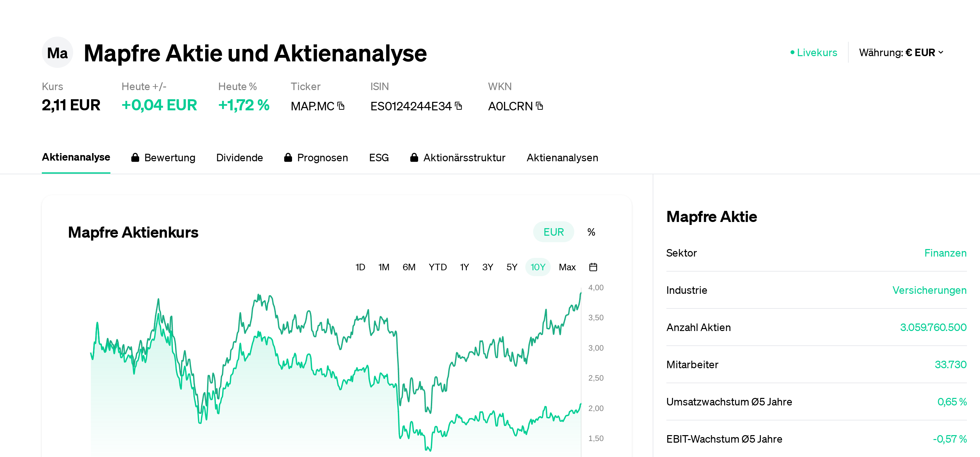Go to the Aktienanalysen tab
The width and height of the screenshot is (980, 457).
(562, 158)
